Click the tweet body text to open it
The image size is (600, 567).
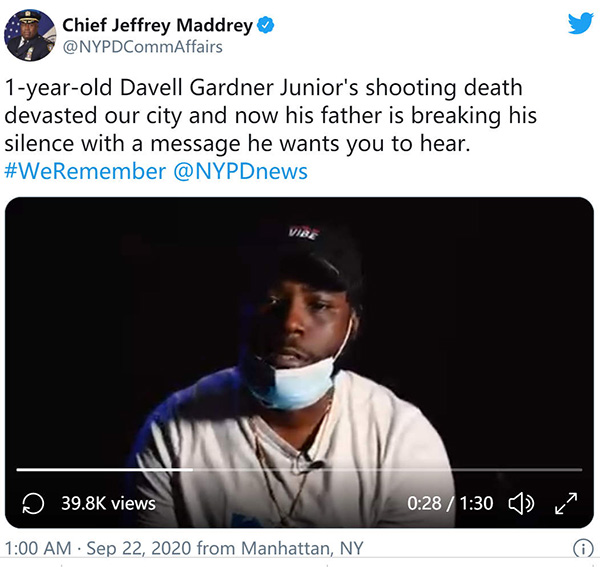pos(271,116)
